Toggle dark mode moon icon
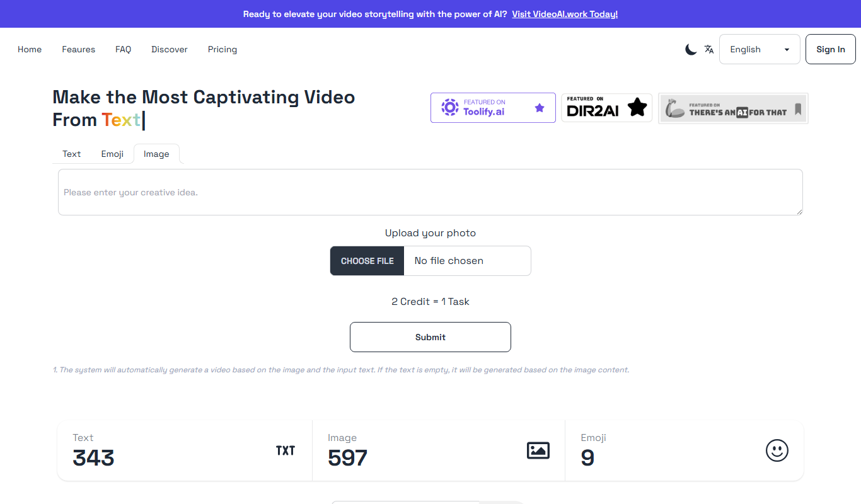The image size is (861, 504). pos(691,49)
